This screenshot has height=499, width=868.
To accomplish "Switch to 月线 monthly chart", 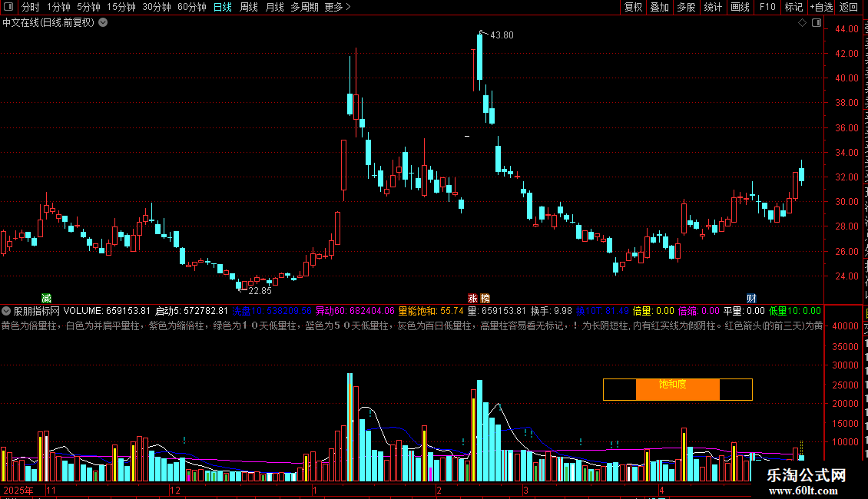I will pyautogui.click(x=274, y=7).
